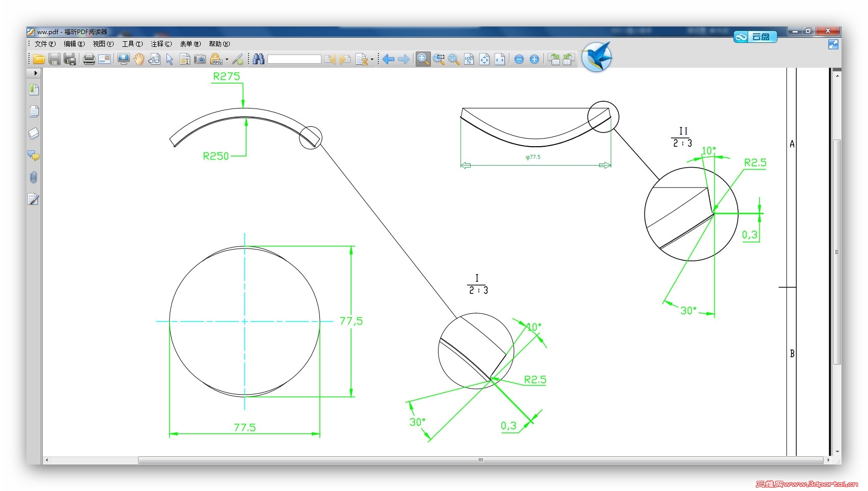This screenshot has height=491, width=868.
Task: Expand the RMS lock dropdown arrow
Action: (227, 59)
